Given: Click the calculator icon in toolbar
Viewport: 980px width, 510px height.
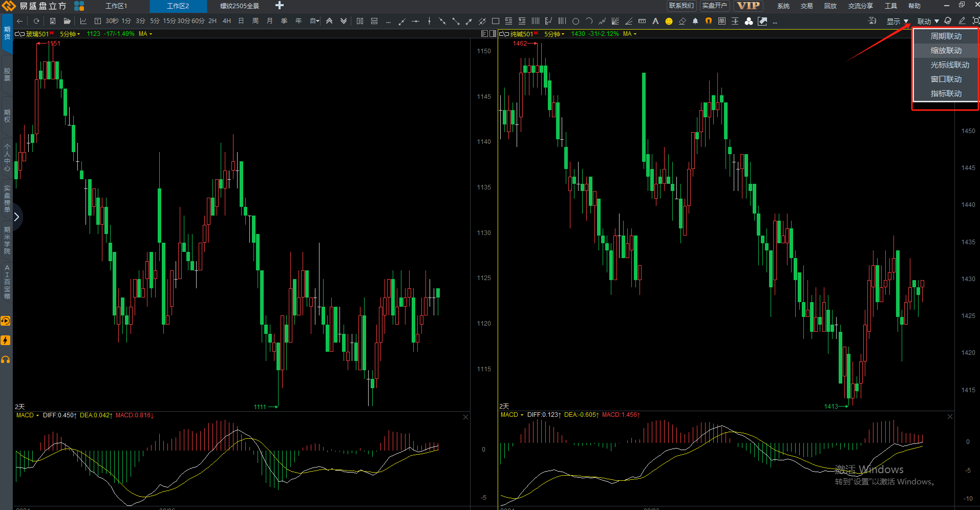Looking at the screenshot, I should pyautogui.click(x=722, y=21).
